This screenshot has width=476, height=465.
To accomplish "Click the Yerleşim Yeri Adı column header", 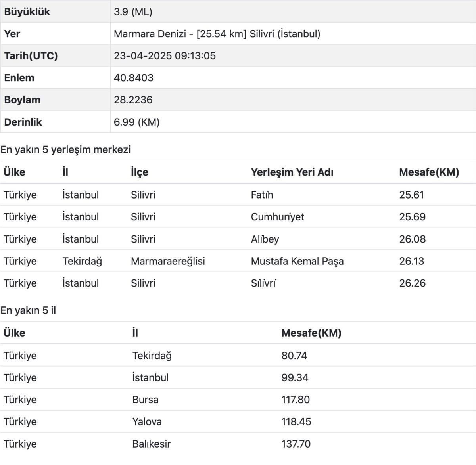I will [292, 172].
